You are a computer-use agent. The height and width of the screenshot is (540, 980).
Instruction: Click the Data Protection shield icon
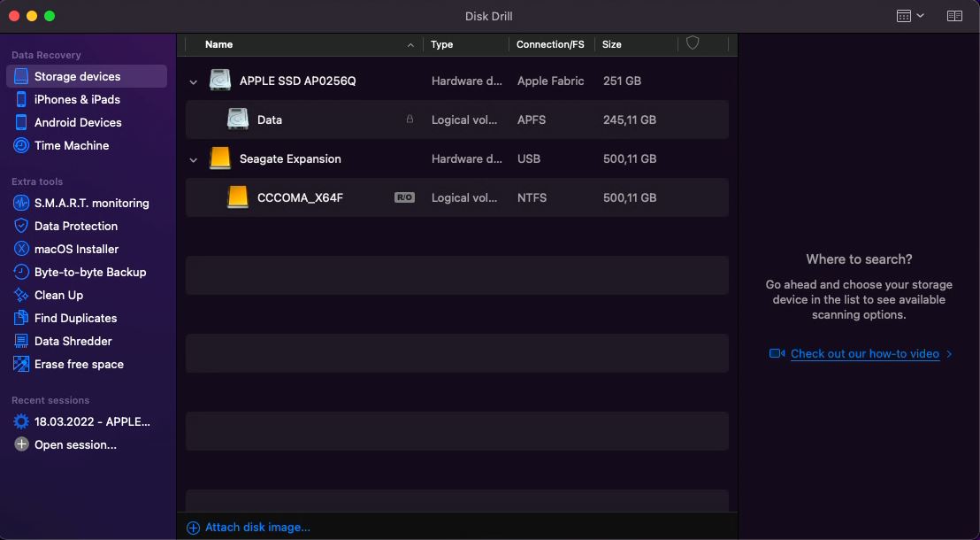[x=21, y=226]
